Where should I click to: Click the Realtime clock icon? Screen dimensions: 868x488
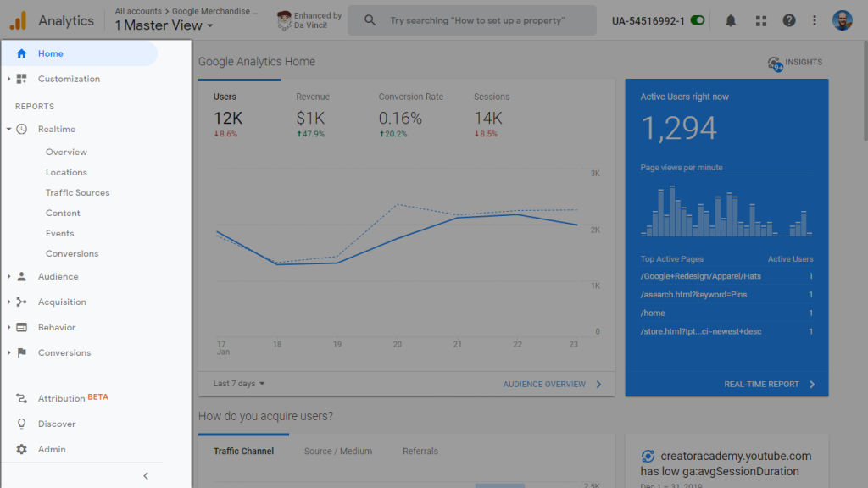click(x=21, y=129)
